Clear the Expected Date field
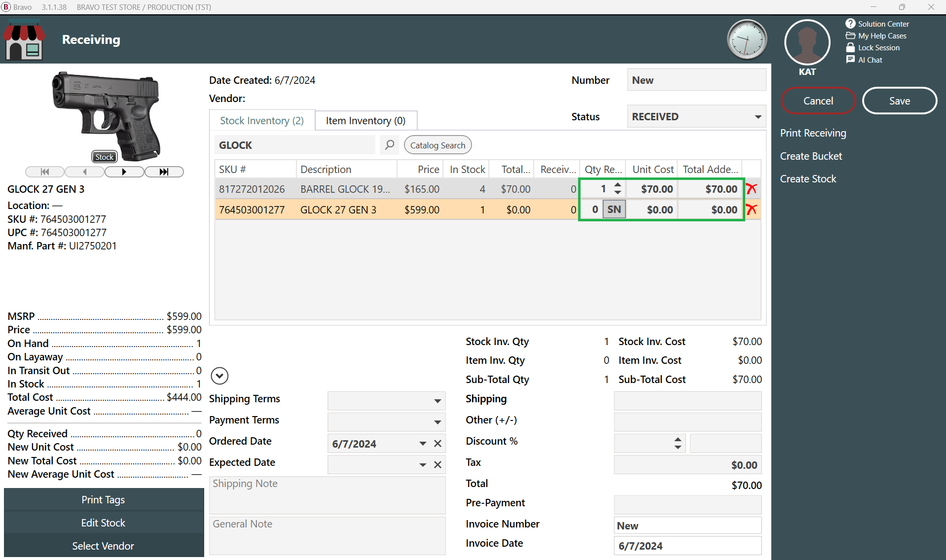 pyautogui.click(x=437, y=465)
